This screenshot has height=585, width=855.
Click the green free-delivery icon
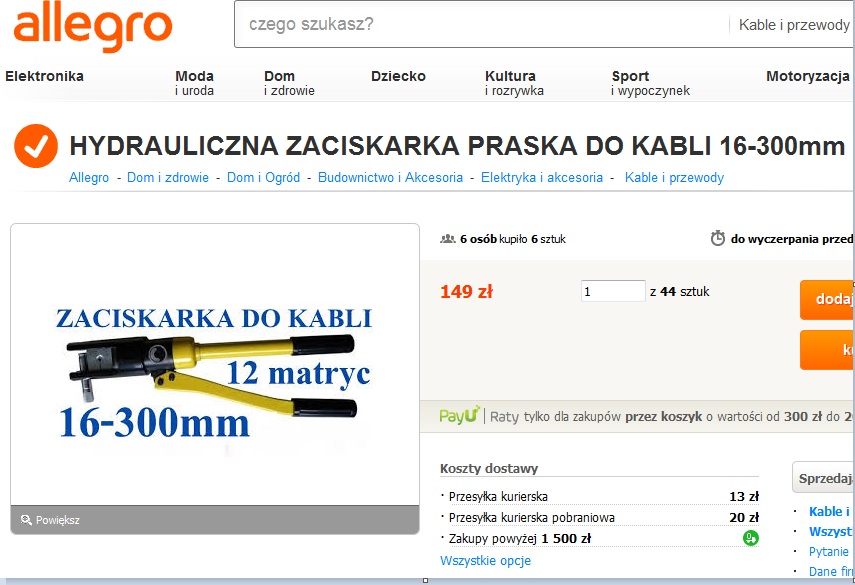(x=751, y=538)
